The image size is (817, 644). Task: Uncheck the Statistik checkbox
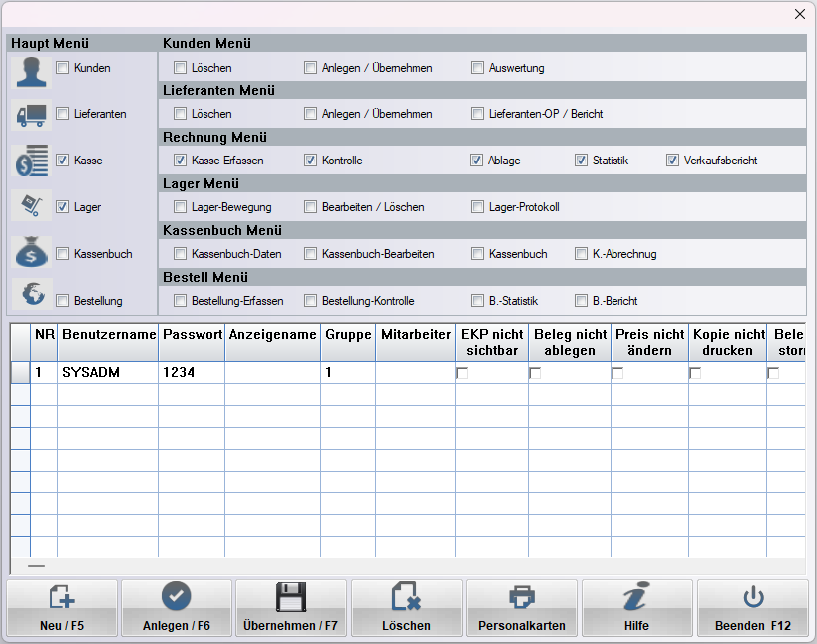(581, 160)
